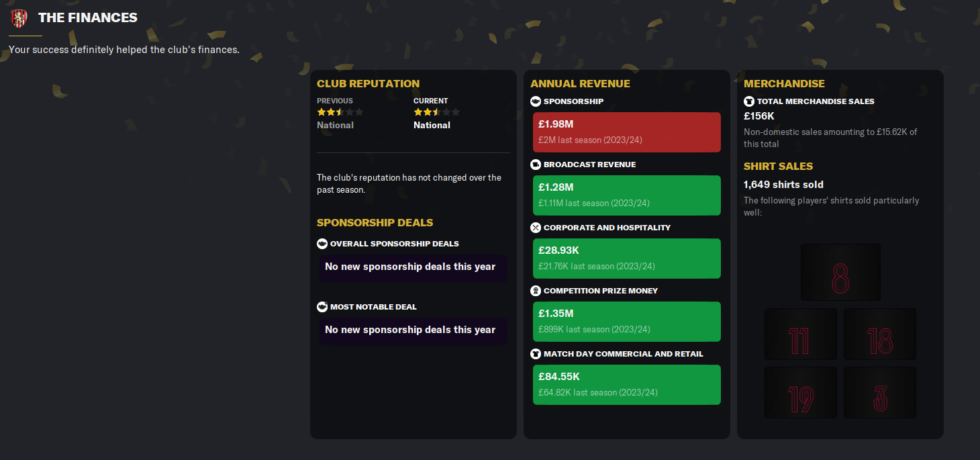The height and width of the screenshot is (460, 980).
Task: Click the Overall Sponsorship Deals icon
Action: point(322,244)
